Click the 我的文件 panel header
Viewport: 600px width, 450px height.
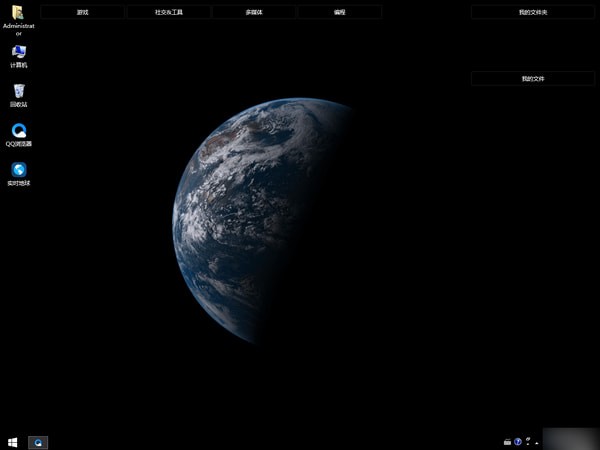pyautogui.click(x=532, y=78)
